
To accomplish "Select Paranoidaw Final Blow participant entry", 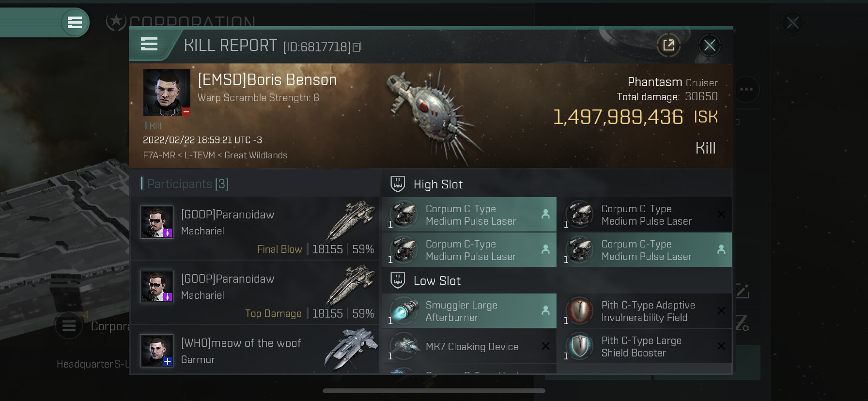I will (x=255, y=228).
